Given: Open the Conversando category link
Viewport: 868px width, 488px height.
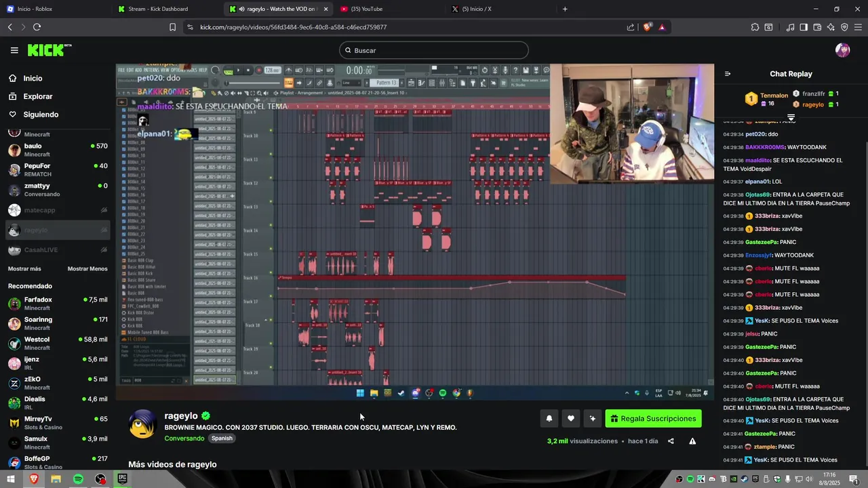Looking at the screenshot, I should 184,439.
